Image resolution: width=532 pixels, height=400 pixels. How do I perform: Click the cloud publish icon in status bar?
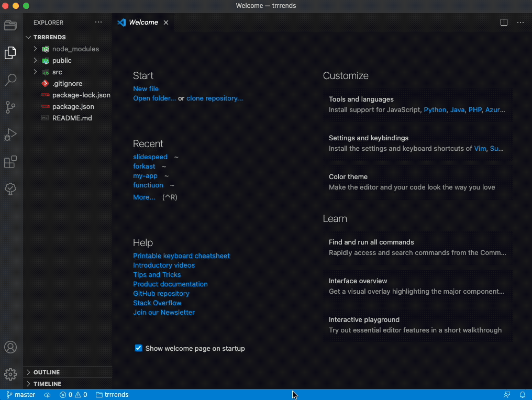[47, 395]
